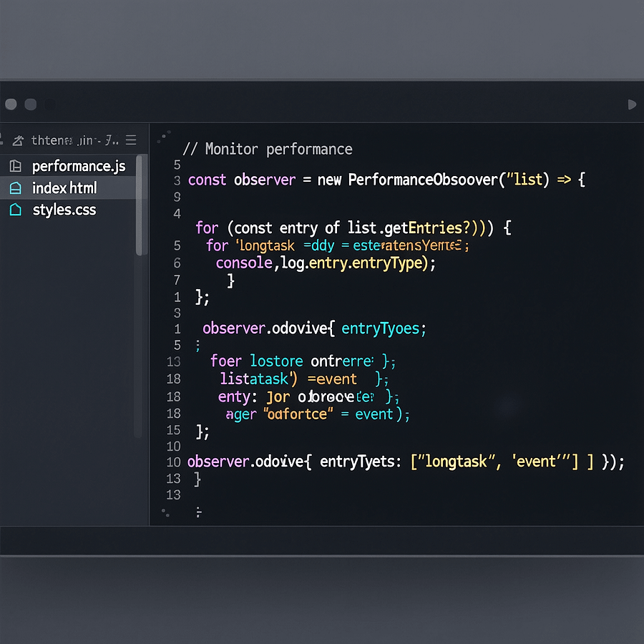Click the sidebar vertical scrollbar thumb
Screen dimensions: 644x644
tap(140, 205)
